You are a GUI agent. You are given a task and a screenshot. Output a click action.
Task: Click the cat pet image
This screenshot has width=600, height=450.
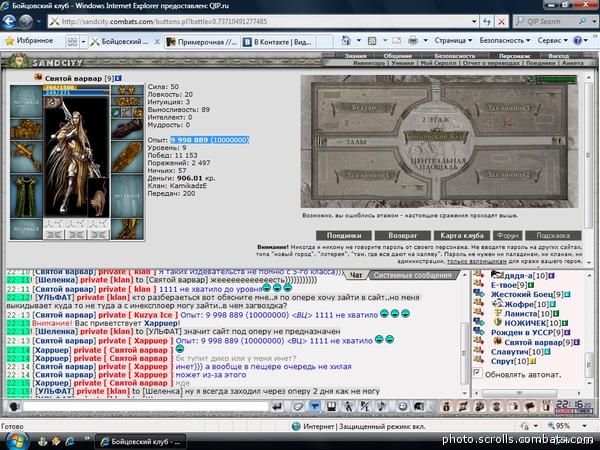(x=99, y=197)
